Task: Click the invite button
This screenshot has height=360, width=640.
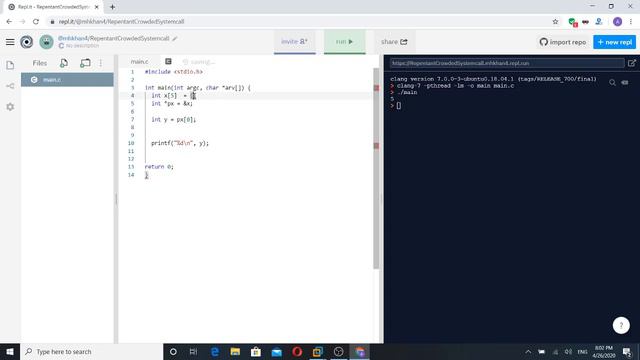Action: click(x=295, y=42)
